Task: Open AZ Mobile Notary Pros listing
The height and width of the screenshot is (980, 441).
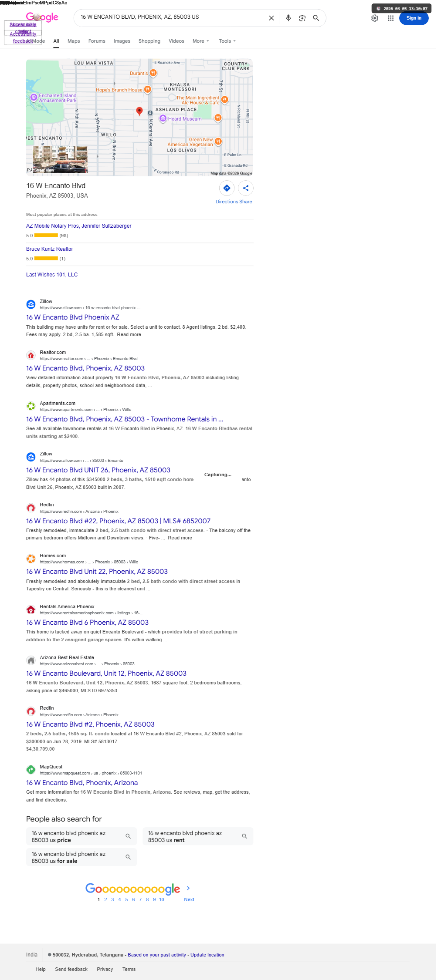Action: [x=79, y=226]
